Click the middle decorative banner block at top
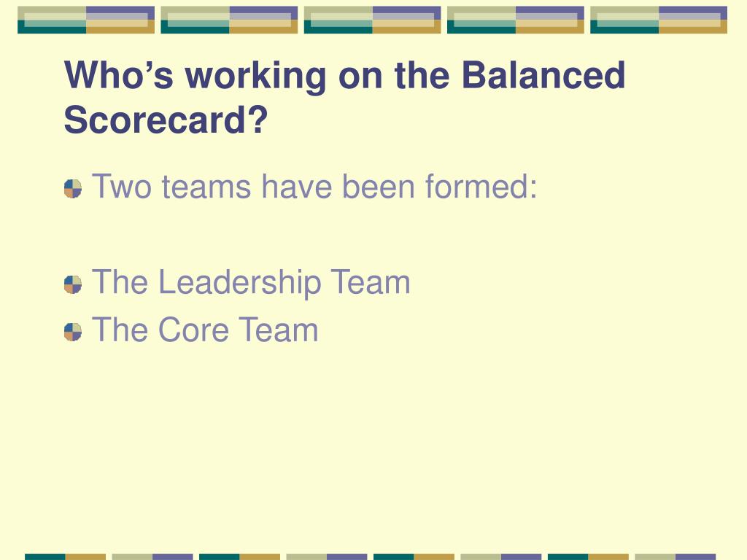This screenshot has width=747, height=560. click(373, 20)
